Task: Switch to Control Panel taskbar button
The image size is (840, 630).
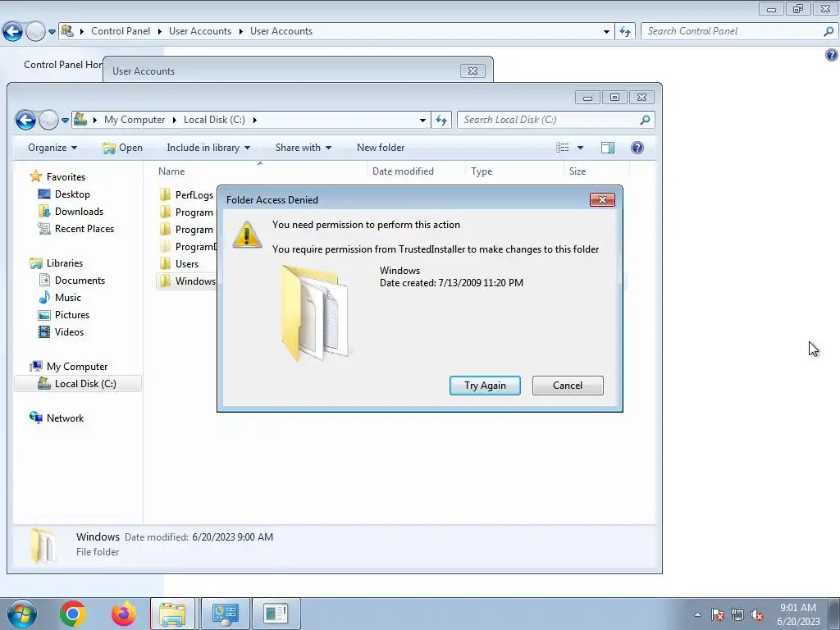Action: (226, 614)
